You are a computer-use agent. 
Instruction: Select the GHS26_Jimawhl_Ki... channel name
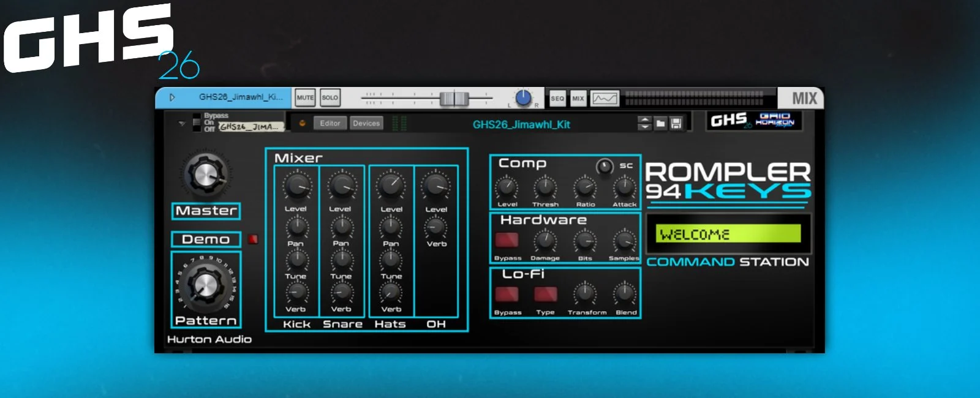[x=241, y=97]
